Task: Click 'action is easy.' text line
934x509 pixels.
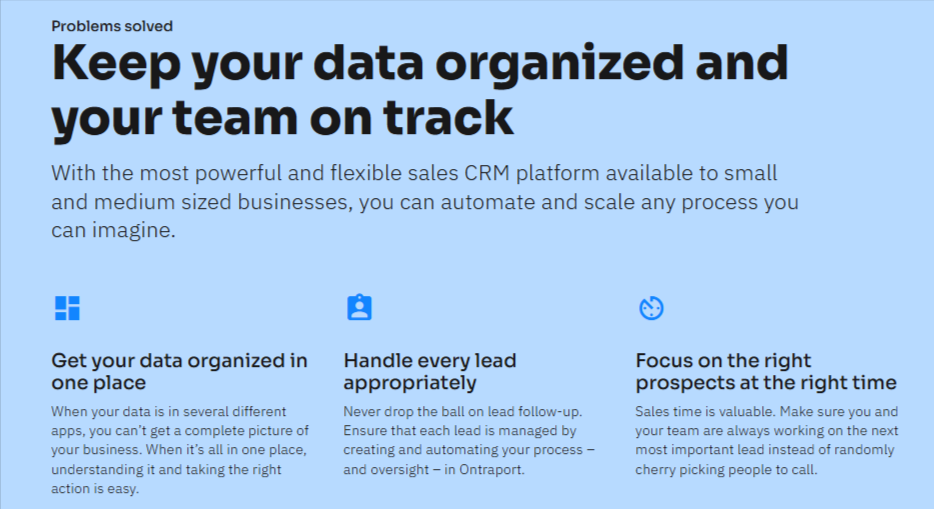Action: click(95, 489)
